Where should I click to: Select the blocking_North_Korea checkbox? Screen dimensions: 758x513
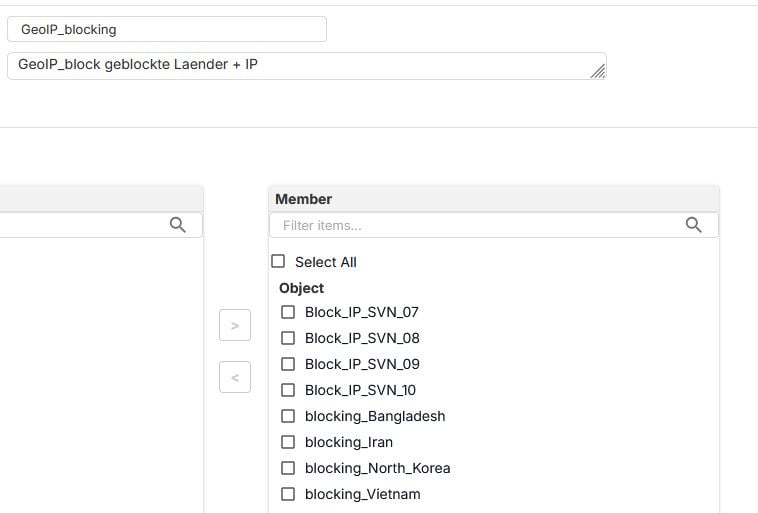pyautogui.click(x=288, y=468)
